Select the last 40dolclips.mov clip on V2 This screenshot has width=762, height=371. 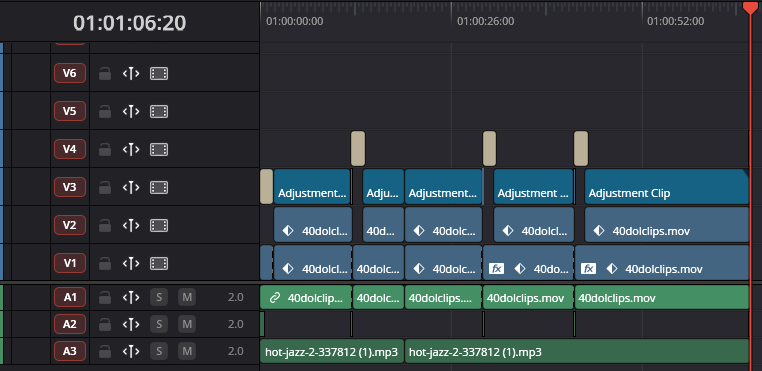point(666,225)
